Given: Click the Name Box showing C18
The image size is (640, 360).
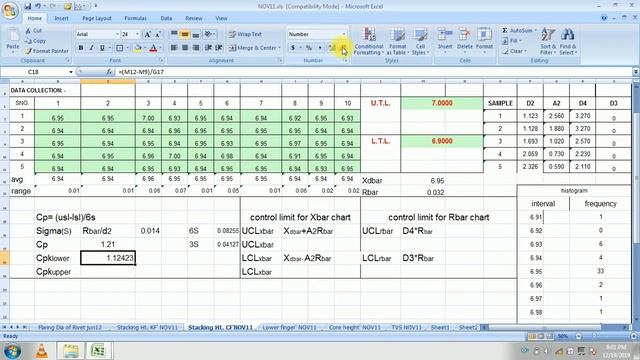Looking at the screenshot, I should [33, 72].
